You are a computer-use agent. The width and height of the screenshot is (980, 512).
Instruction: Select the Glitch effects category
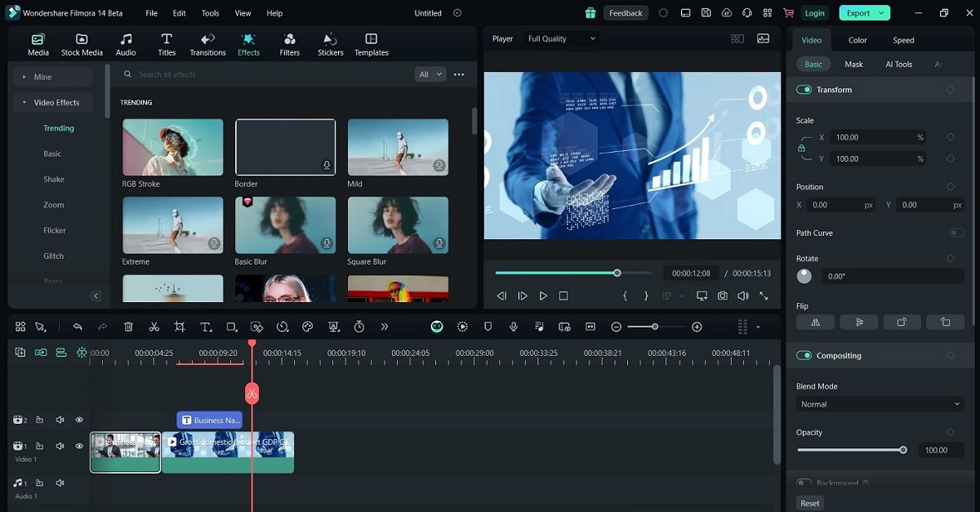tap(54, 256)
